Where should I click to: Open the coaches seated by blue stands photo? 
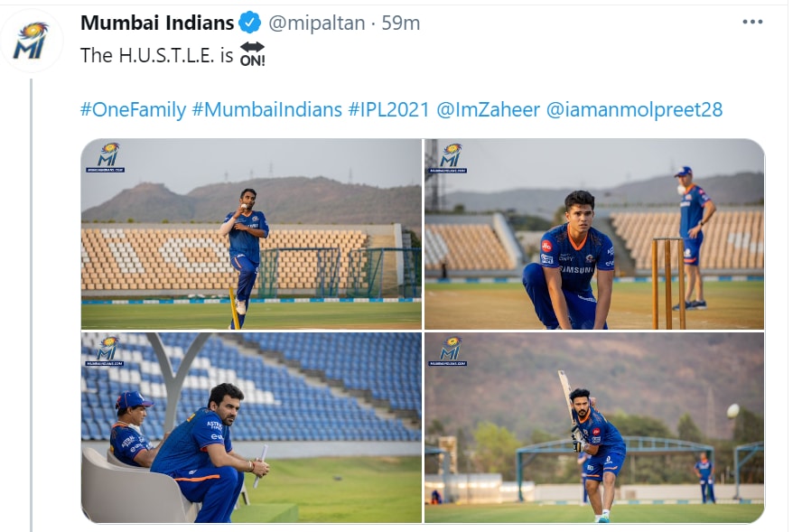pyautogui.click(x=251, y=427)
